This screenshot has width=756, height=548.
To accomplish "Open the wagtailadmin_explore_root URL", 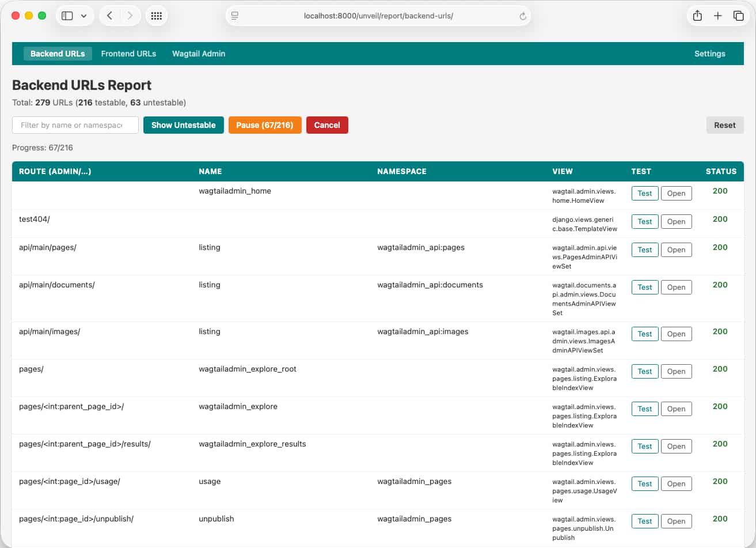I will click(676, 372).
